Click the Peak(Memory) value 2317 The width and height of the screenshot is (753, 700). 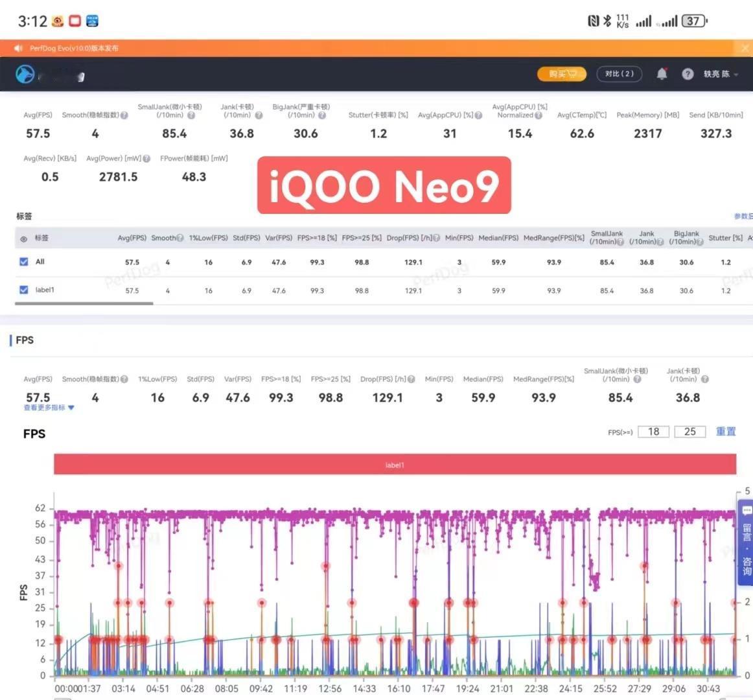click(648, 134)
